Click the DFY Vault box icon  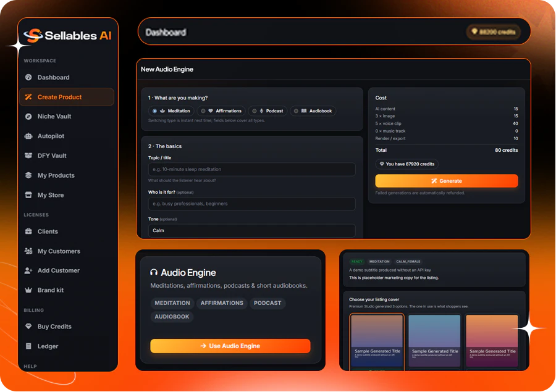[28, 156]
